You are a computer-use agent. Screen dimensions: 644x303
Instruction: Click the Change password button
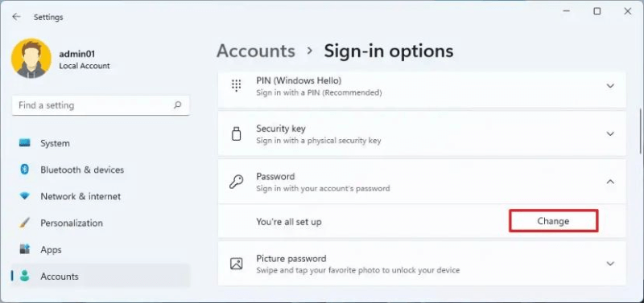tap(553, 221)
